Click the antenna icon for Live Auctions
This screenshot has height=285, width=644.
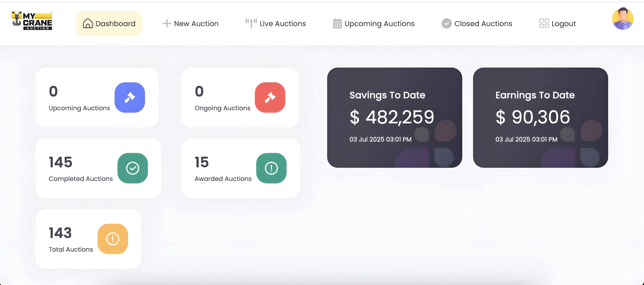pyautogui.click(x=251, y=23)
